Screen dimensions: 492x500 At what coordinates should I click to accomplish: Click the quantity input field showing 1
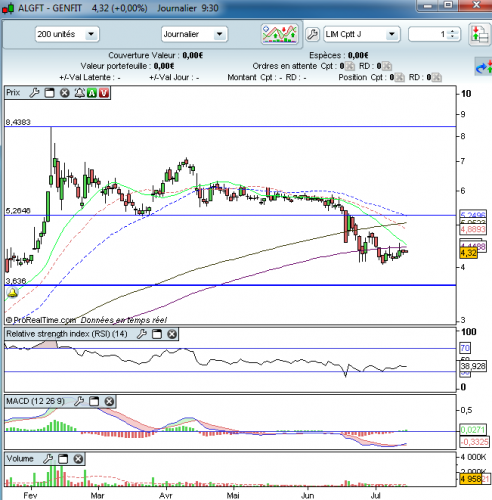pos(429,34)
